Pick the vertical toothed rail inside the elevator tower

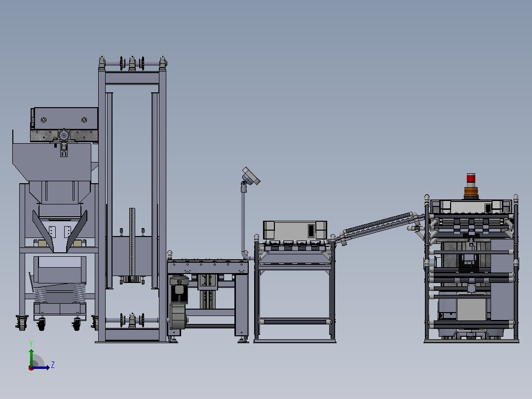(132, 242)
